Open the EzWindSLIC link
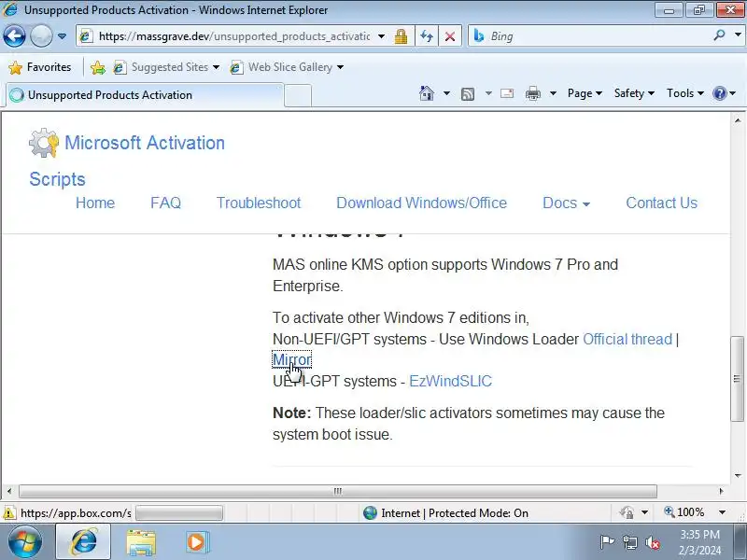Screen dimensions: 747x560 (x=451, y=381)
